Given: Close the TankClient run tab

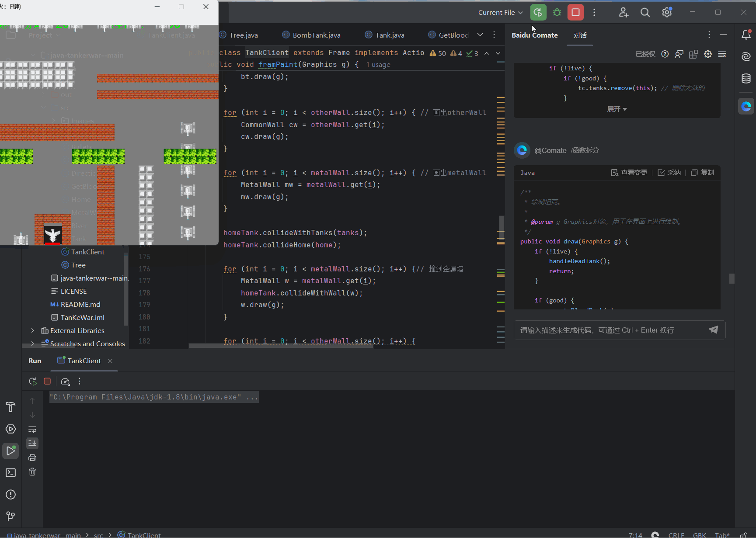Looking at the screenshot, I should pos(110,361).
